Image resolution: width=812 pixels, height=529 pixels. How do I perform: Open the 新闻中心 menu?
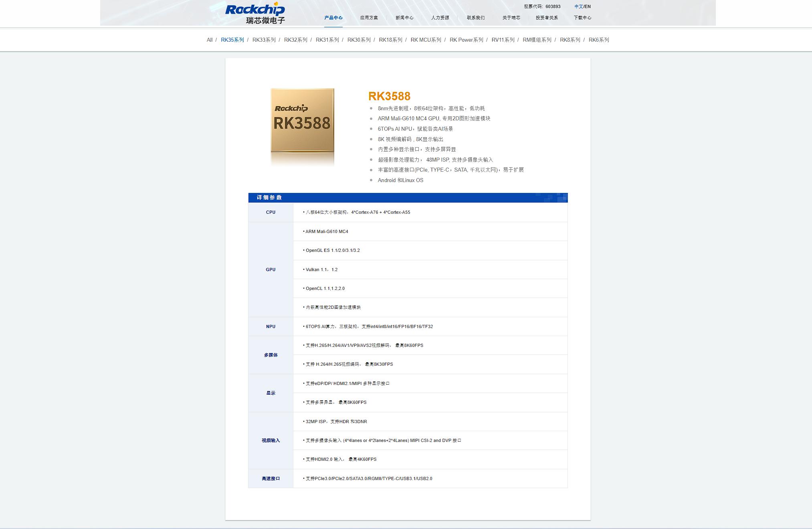coord(404,18)
